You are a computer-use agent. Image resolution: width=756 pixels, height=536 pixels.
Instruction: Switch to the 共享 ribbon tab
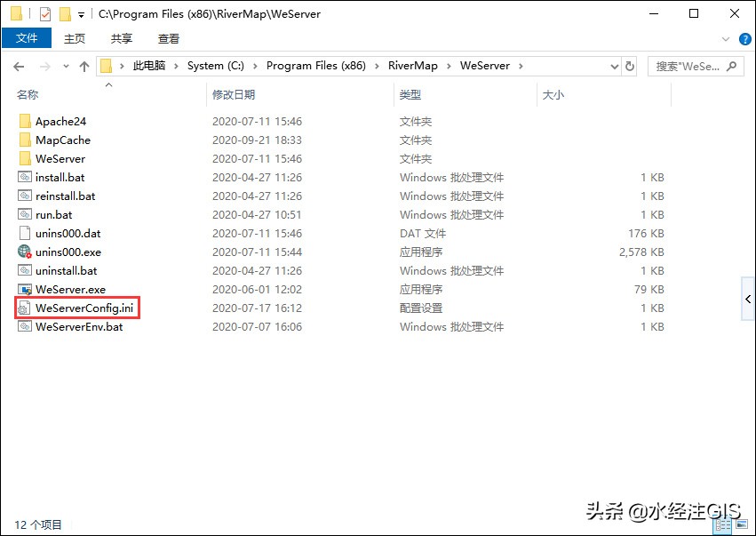coord(122,38)
